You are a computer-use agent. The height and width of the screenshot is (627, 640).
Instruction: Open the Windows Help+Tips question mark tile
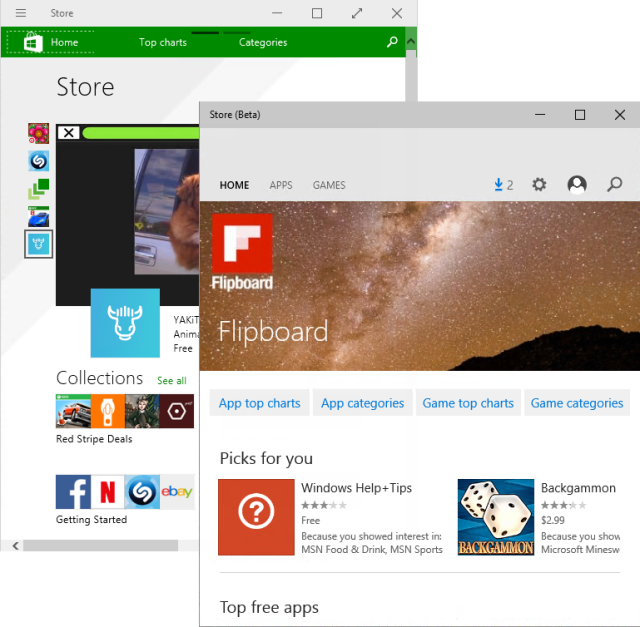click(256, 517)
